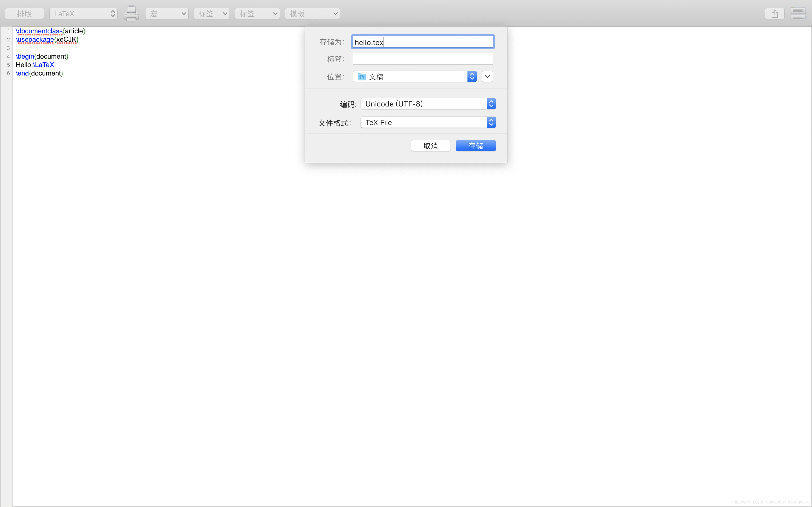Open the 位置 location popup showing 文稿

click(x=414, y=77)
